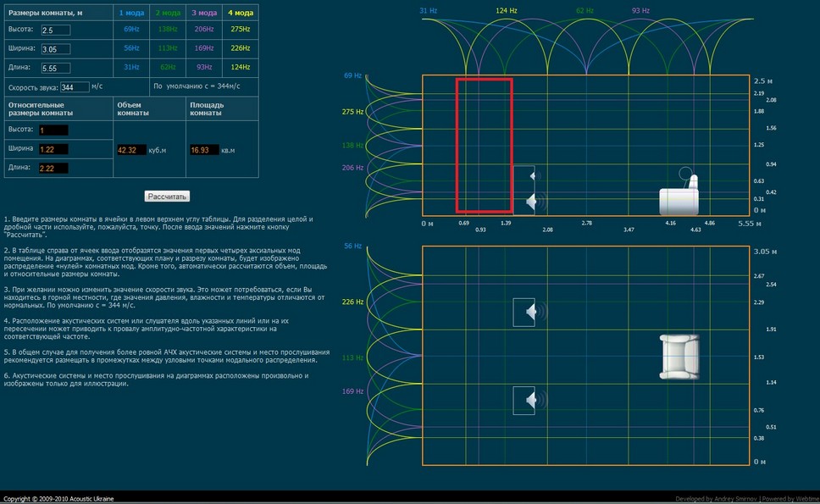The image size is (820, 504).
Task: Click the 4 мода column header
Action: [240, 14]
